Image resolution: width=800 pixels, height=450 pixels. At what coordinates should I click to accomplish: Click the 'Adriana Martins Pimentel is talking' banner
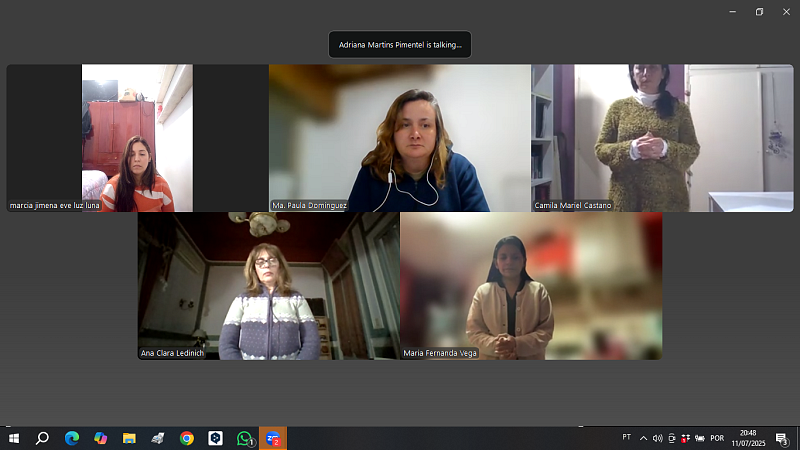pos(400,45)
